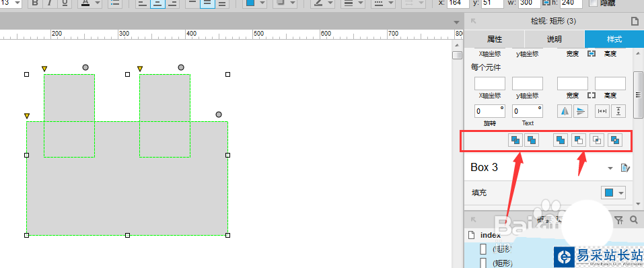This screenshot has width=644, height=268.
Task: Fit width to text icon
Action: pos(602,111)
